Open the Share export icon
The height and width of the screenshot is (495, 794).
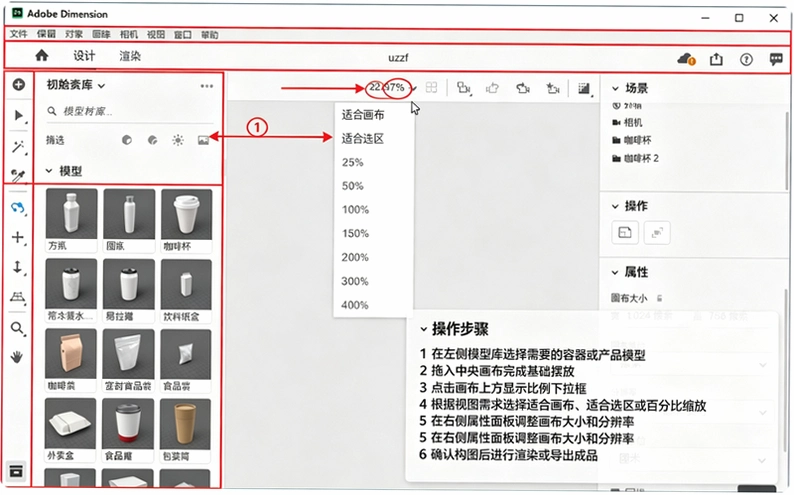(716, 59)
